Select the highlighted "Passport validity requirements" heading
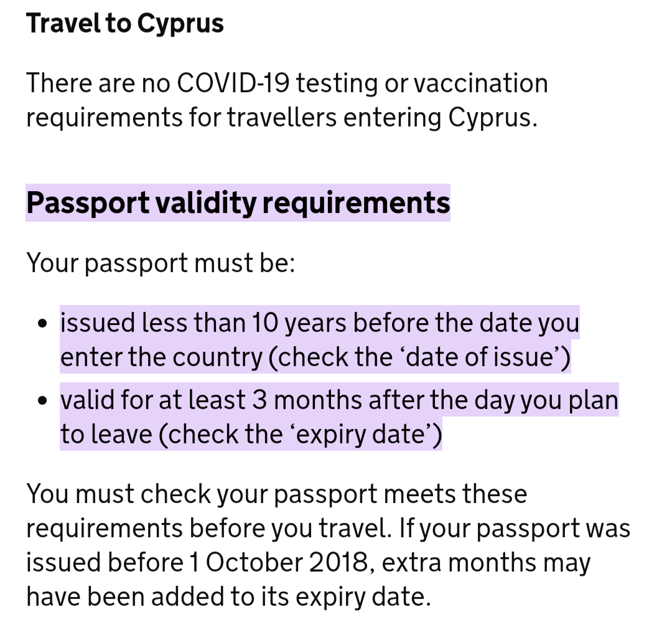Screen dimensions: 672x620 pos(238,203)
